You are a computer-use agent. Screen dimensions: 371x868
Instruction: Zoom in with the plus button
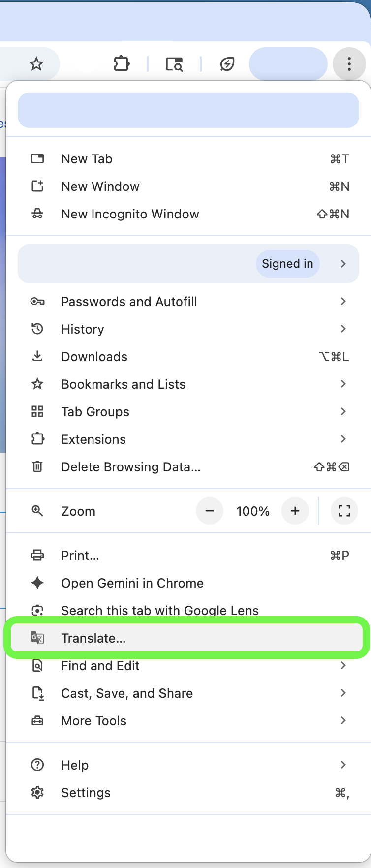(x=295, y=511)
